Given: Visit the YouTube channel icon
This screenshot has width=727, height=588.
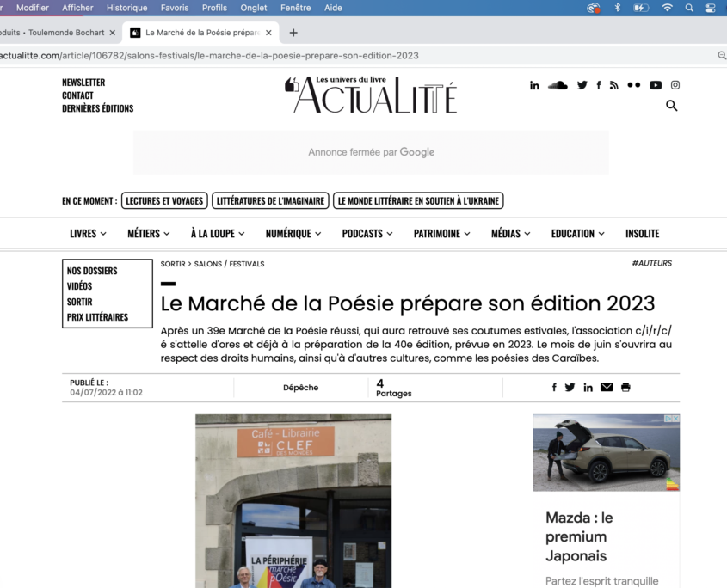Looking at the screenshot, I should pos(656,85).
